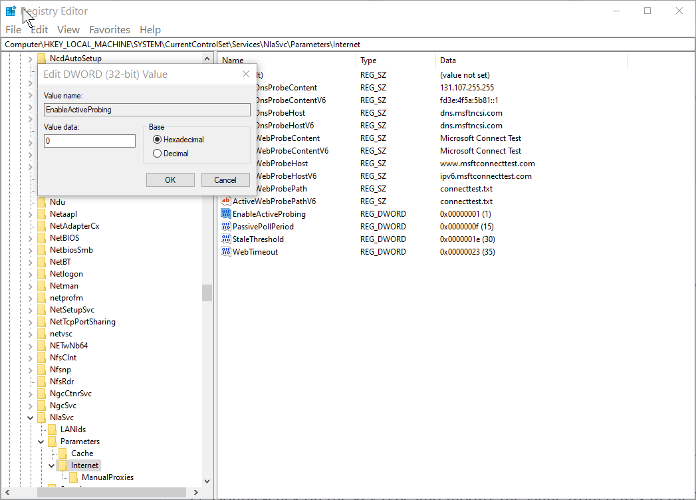Click the ManualProxies folder icon

74,477
